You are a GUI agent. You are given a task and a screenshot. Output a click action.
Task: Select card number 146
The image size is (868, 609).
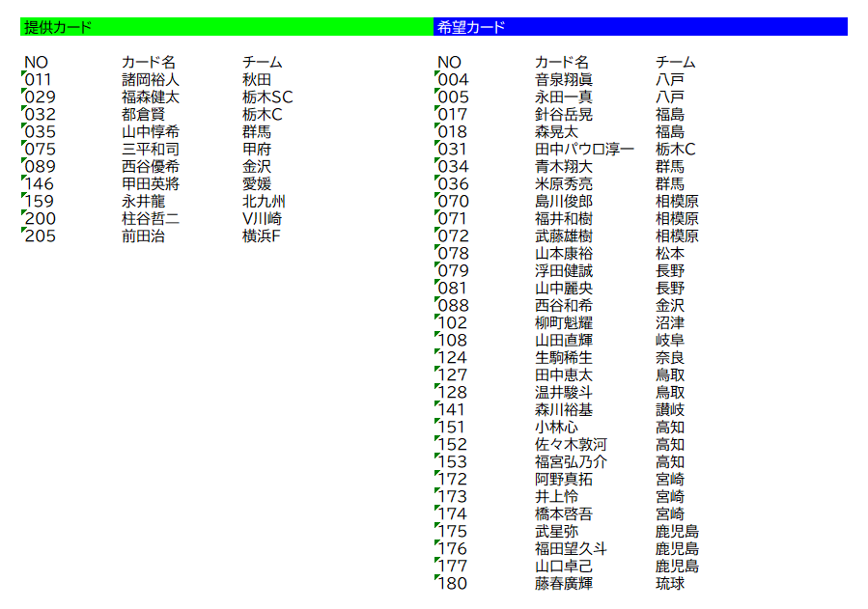pyautogui.click(x=39, y=184)
